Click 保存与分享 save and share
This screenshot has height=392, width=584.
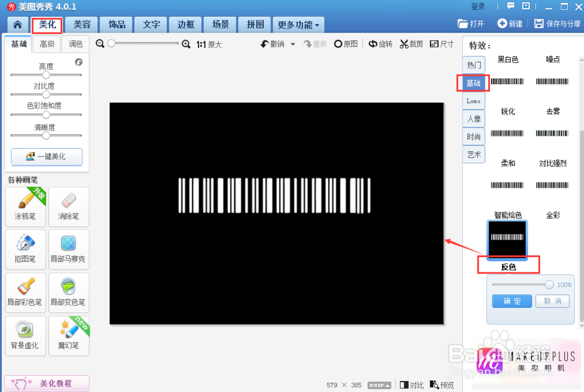pos(557,24)
